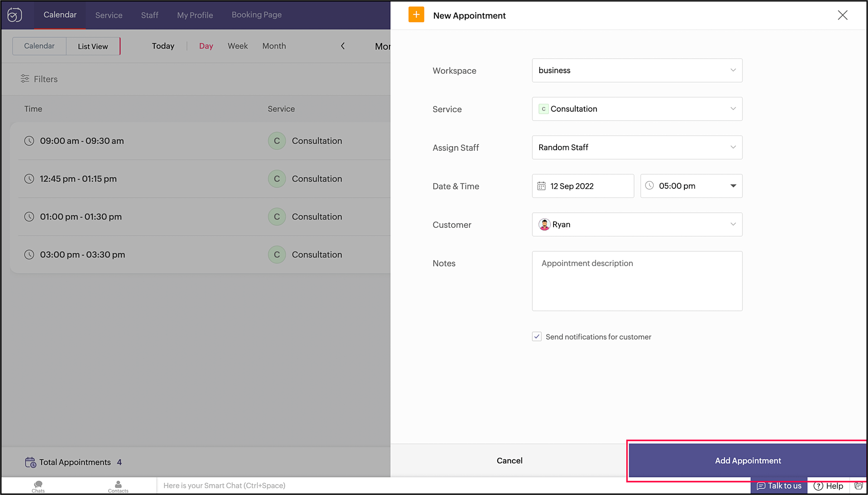This screenshot has height=495, width=868.
Task: Click the Notes description text area
Action: pyautogui.click(x=637, y=281)
